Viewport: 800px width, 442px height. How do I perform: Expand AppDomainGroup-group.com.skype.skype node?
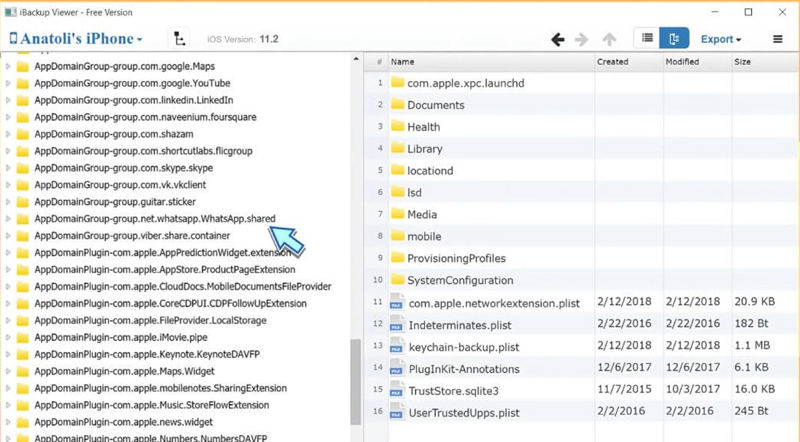click(x=8, y=168)
